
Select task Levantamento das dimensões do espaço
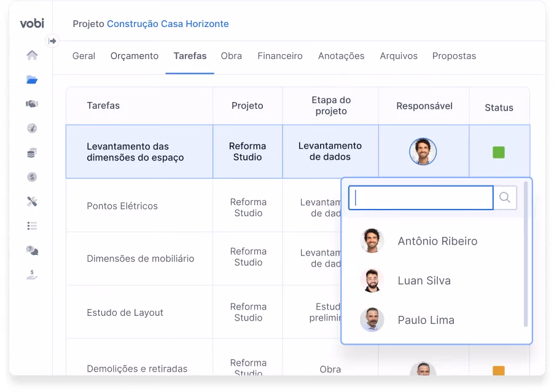click(x=135, y=152)
